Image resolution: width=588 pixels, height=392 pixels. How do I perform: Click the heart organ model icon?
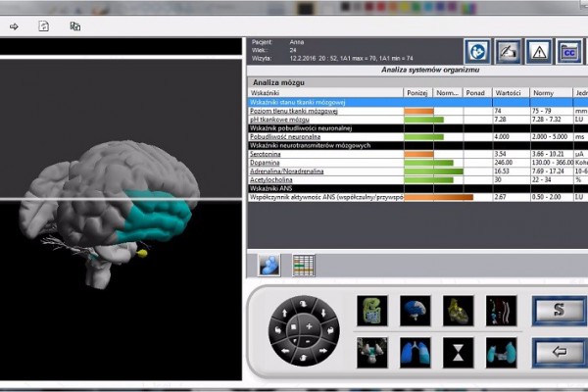click(457, 311)
